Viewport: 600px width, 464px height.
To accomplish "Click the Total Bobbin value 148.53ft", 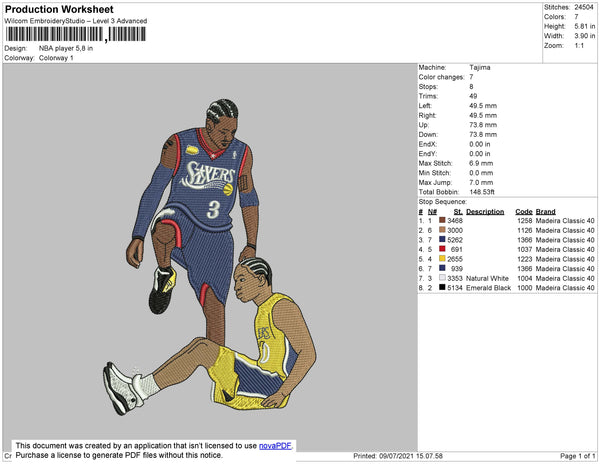I will 482,192.
